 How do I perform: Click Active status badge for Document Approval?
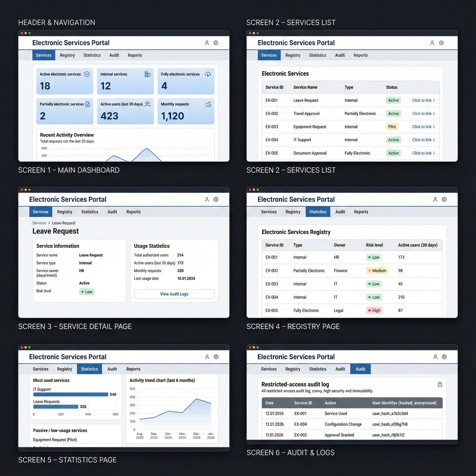[x=393, y=153]
